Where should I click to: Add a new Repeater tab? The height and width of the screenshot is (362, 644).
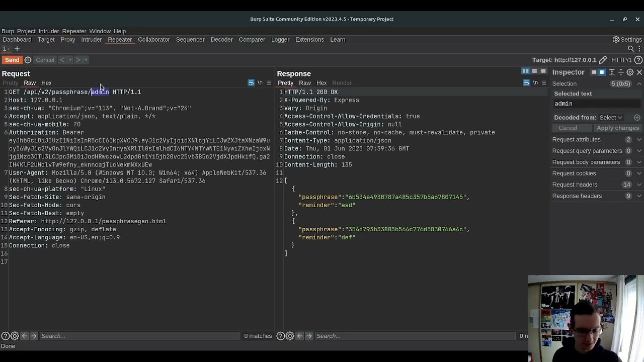click(x=17, y=49)
